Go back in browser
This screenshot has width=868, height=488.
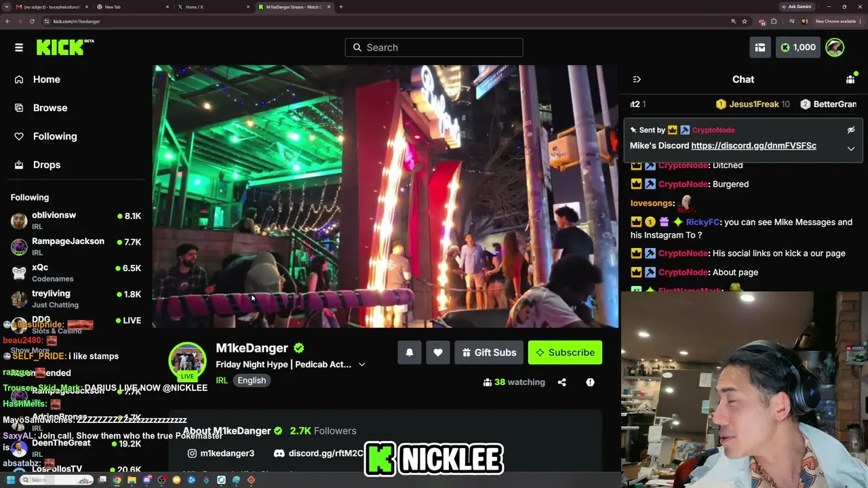(x=7, y=21)
